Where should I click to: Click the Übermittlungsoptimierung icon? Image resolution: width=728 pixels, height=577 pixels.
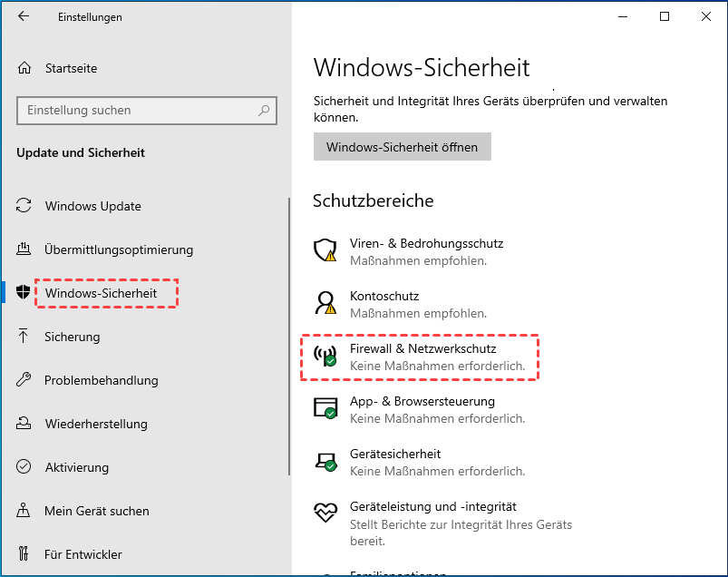pyautogui.click(x=24, y=249)
